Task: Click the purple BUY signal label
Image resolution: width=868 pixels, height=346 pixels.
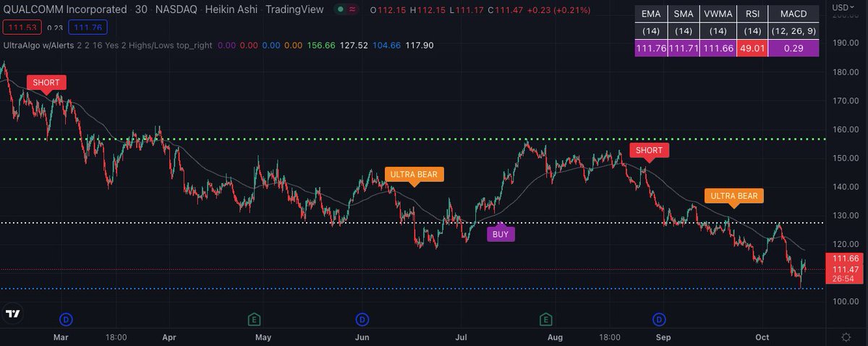Action: [x=501, y=235]
